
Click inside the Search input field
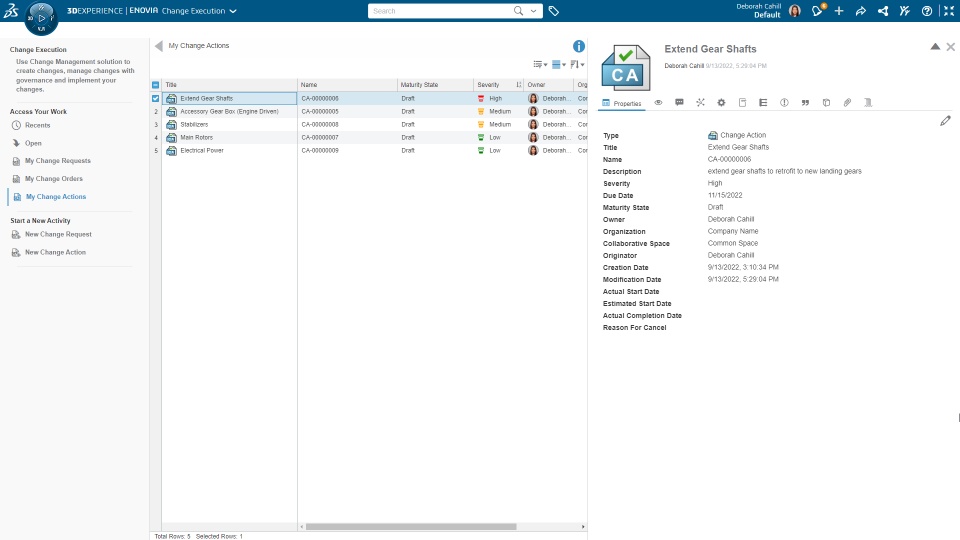pyautogui.click(x=441, y=11)
